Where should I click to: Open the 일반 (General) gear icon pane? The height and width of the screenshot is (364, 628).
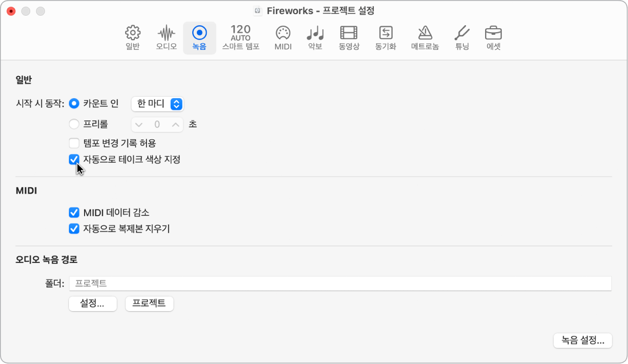(x=132, y=38)
